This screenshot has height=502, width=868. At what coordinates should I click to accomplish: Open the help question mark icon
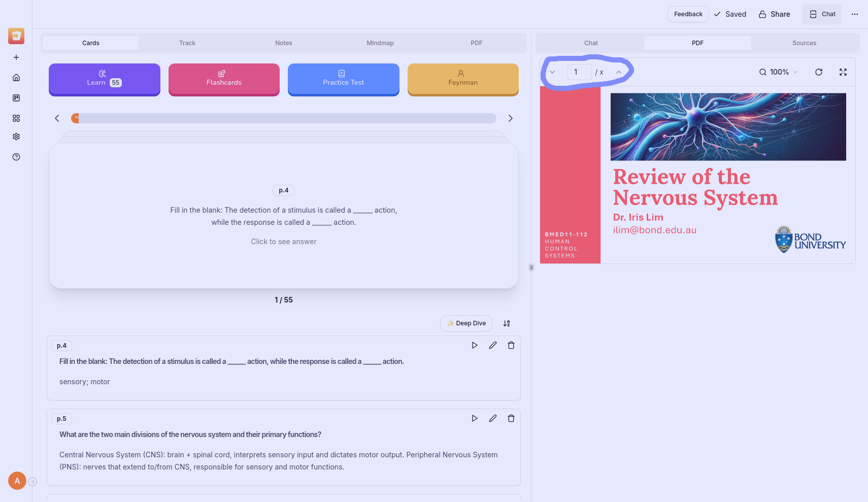click(x=16, y=157)
